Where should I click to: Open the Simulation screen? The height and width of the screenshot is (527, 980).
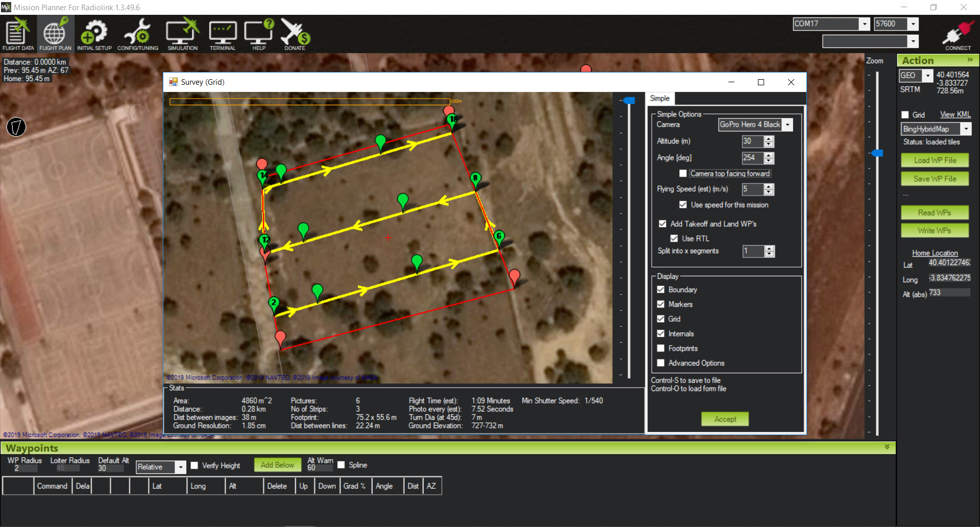(182, 34)
